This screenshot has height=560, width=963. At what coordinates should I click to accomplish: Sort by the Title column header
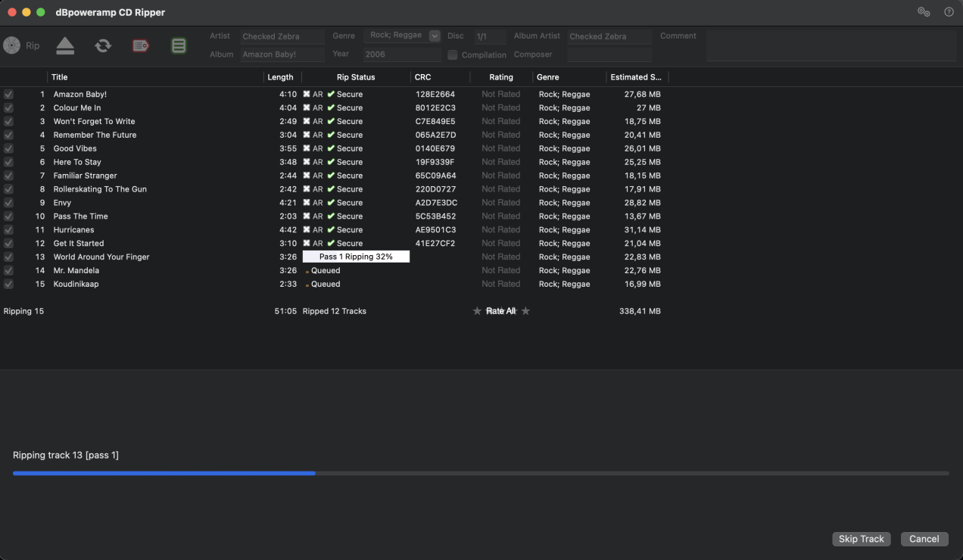pos(60,77)
